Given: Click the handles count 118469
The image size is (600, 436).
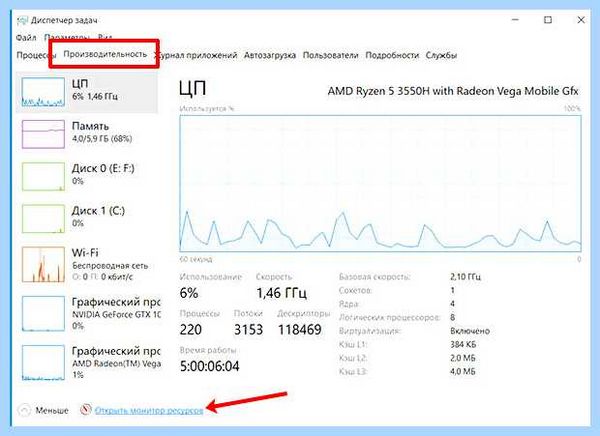Looking at the screenshot, I should pos(300,329).
